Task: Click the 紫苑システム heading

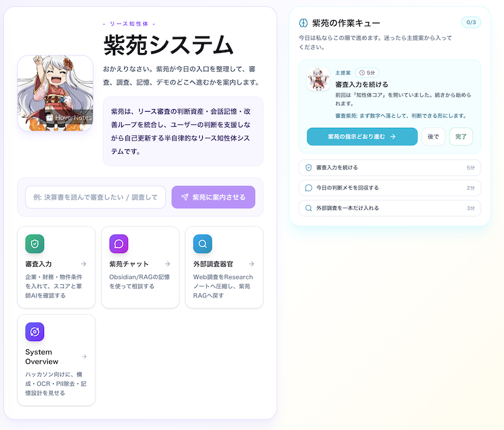Action: 168,45
